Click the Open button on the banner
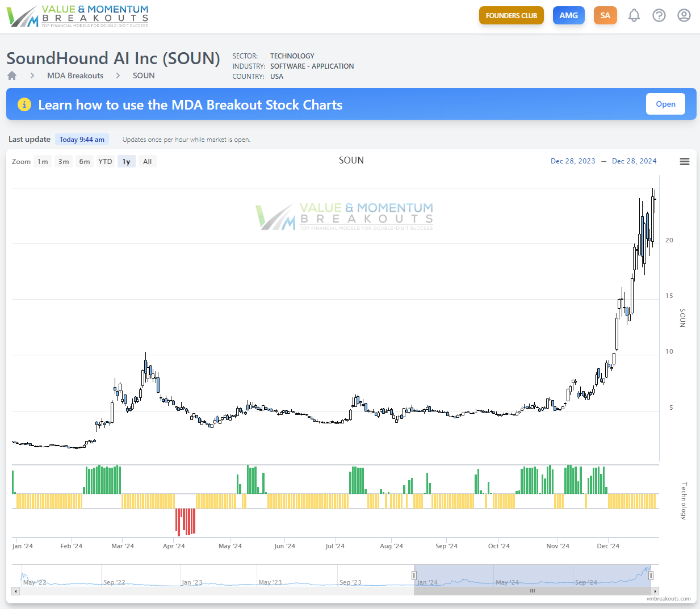The image size is (700, 609). click(x=665, y=104)
